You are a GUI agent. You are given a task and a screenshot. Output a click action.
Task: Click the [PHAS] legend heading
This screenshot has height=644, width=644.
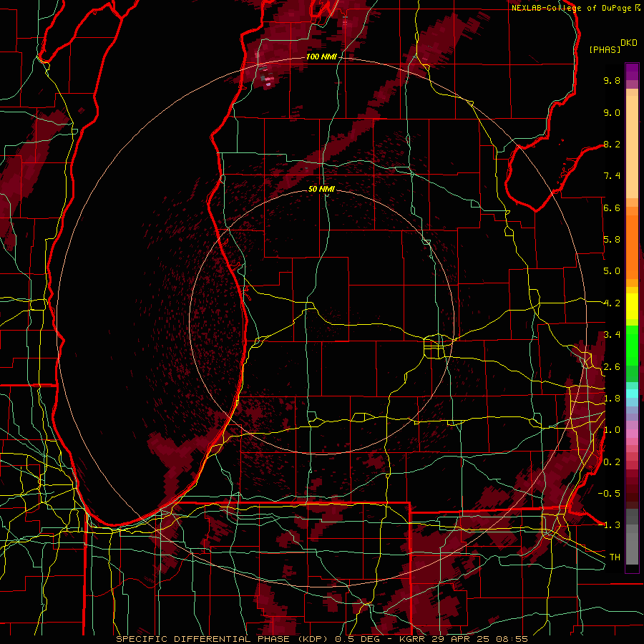tap(605, 49)
